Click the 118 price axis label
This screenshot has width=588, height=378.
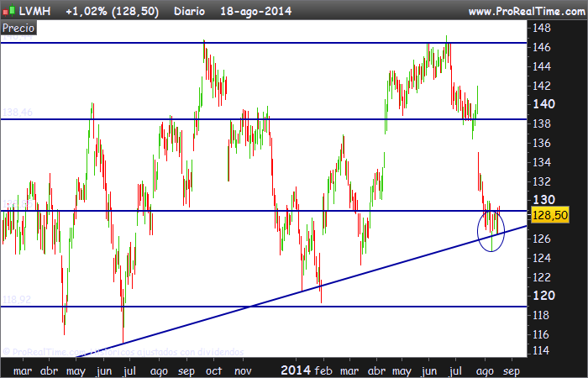tap(542, 315)
